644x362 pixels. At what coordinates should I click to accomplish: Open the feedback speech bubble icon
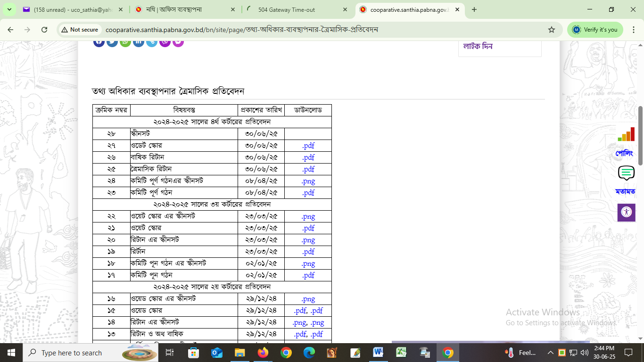tap(626, 173)
